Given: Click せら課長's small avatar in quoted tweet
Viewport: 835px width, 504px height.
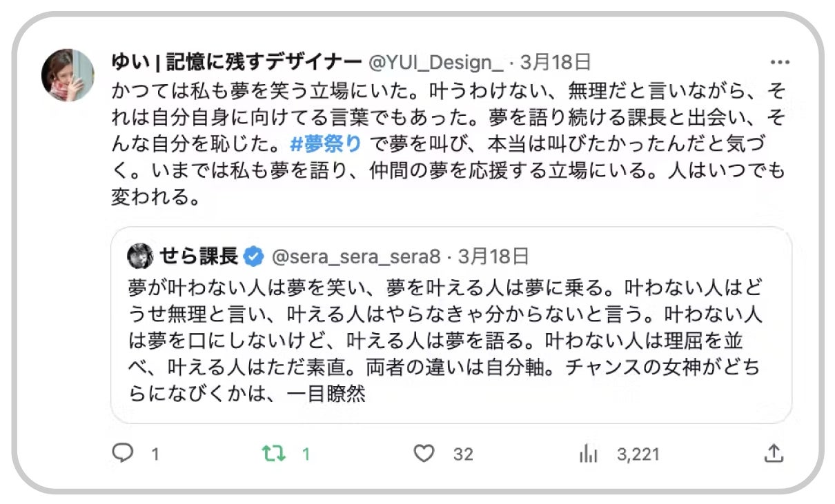Looking at the screenshot, I should [140, 256].
